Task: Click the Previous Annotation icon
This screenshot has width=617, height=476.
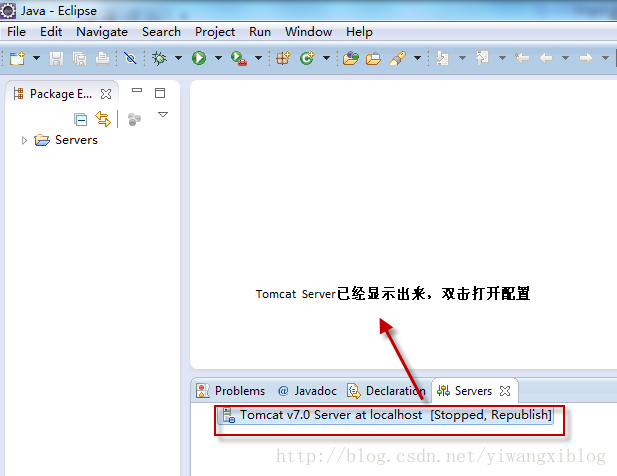Action: pyautogui.click(x=482, y=58)
